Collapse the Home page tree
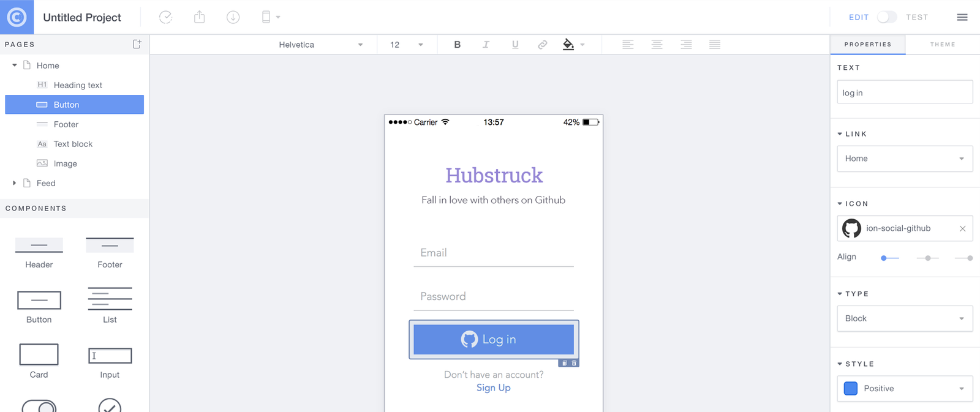 tap(15, 65)
